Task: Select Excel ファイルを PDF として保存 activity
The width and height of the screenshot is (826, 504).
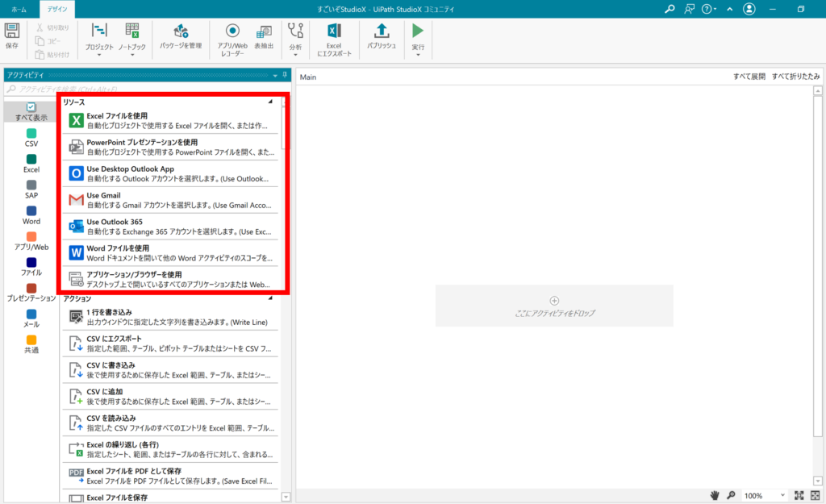Action: coord(170,476)
